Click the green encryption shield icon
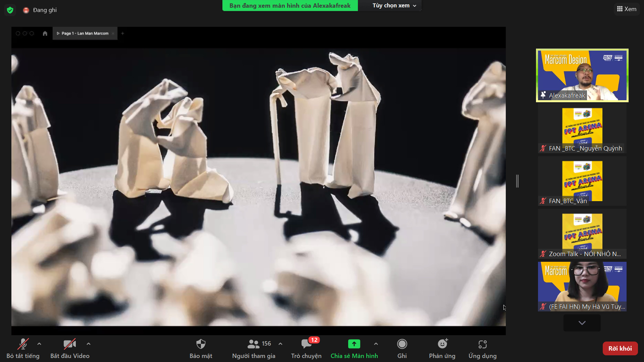The width and height of the screenshot is (644, 362). pos(10,10)
